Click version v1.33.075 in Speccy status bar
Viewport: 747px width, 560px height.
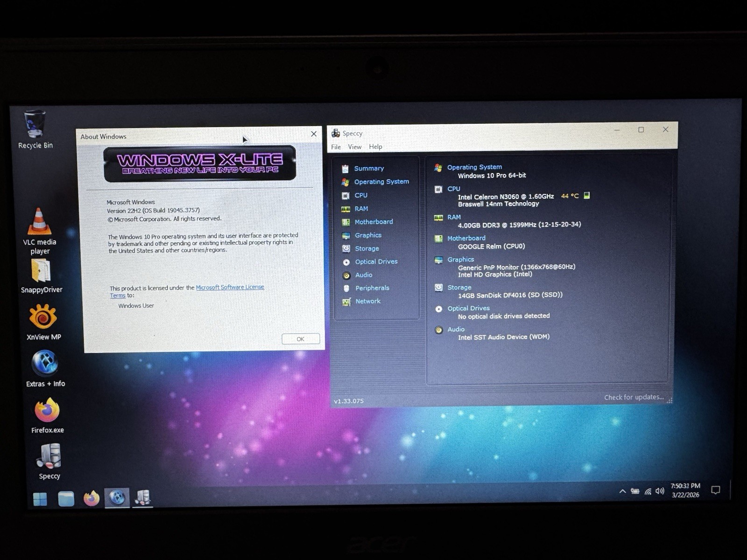(348, 401)
